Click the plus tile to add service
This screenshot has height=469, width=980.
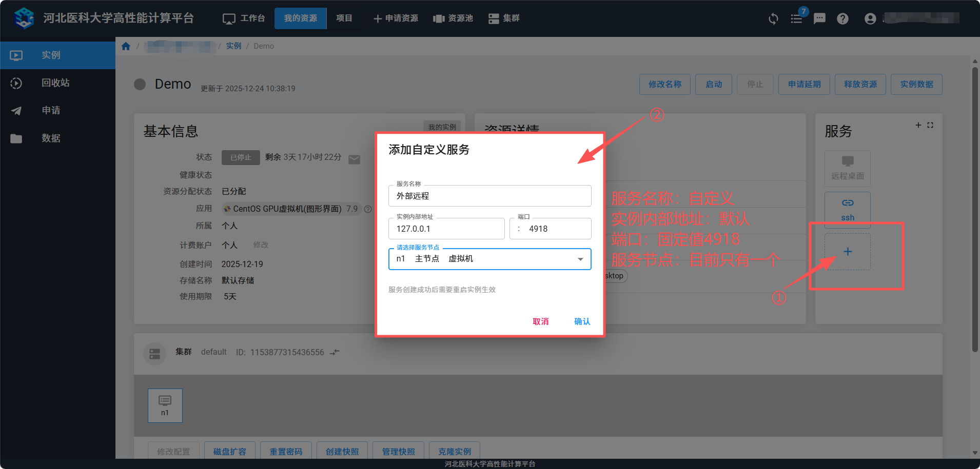848,251
